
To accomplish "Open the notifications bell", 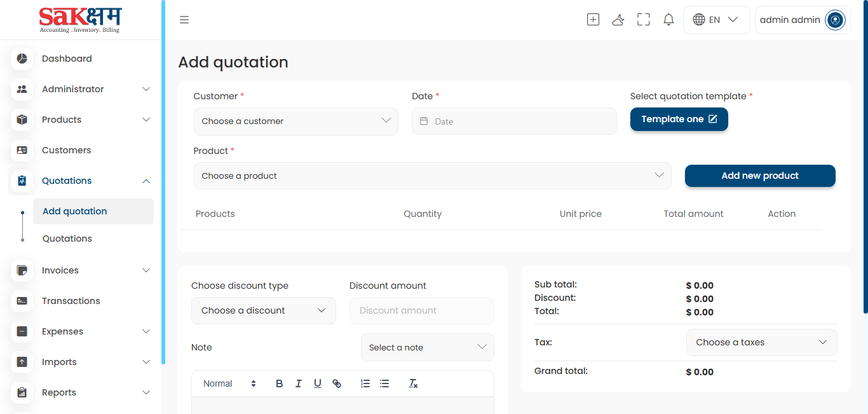I will (668, 20).
